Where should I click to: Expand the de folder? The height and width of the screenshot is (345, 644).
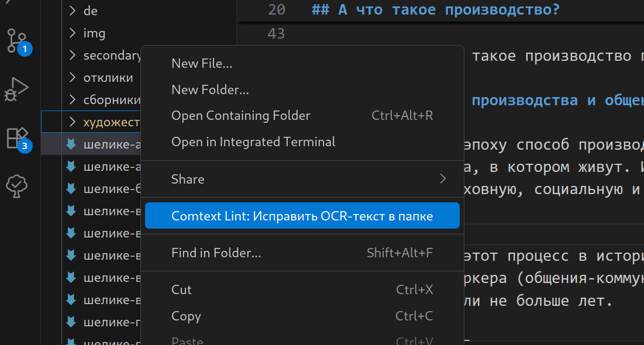[x=73, y=11]
